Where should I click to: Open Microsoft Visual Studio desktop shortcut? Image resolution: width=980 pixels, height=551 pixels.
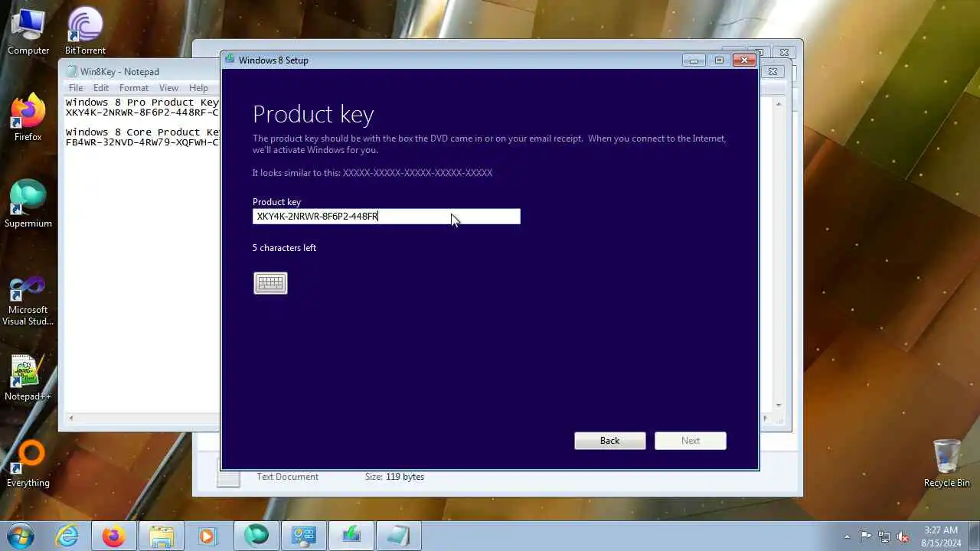coord(28,301)
